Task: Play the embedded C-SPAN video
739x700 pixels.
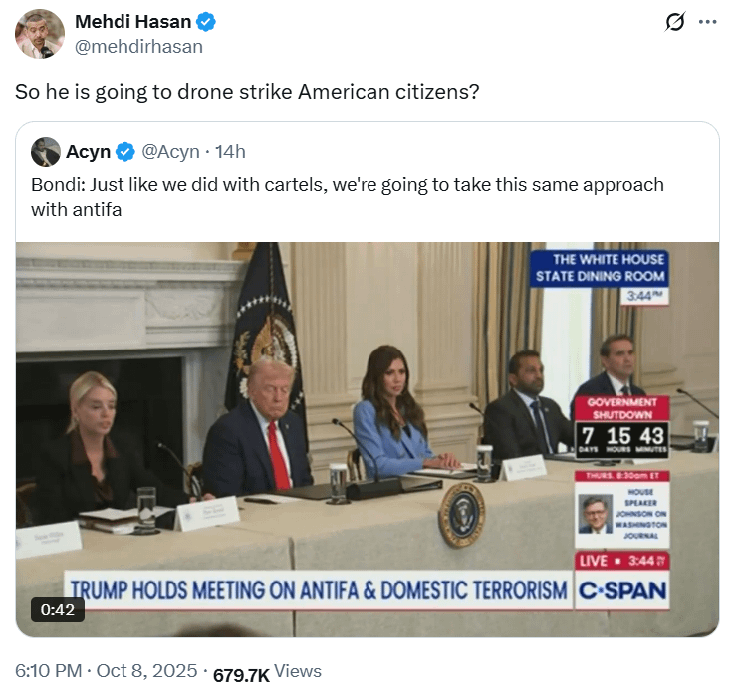Action: (368, 439)
